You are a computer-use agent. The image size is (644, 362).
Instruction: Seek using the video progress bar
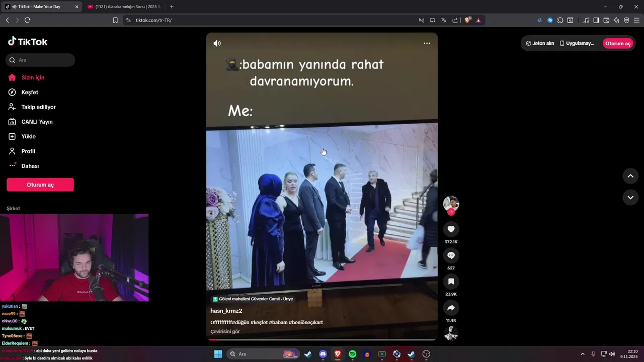click(x=322, y=340)
